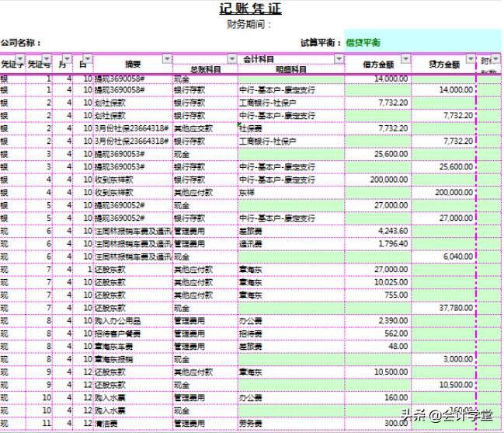504x433 pixels.
Task: Select the 10,500.00 credit amount cell
Action: pyautogui.click(x=444, y=385)
